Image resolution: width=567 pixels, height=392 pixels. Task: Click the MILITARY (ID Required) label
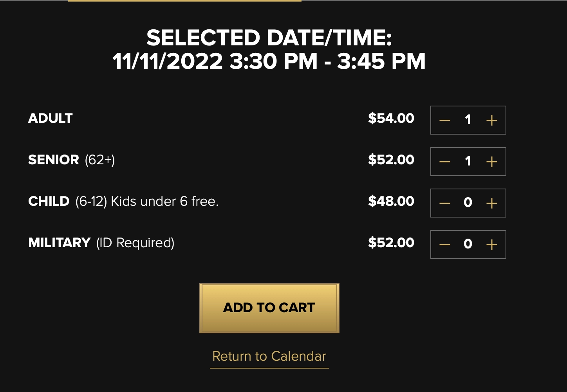point(101,243)
